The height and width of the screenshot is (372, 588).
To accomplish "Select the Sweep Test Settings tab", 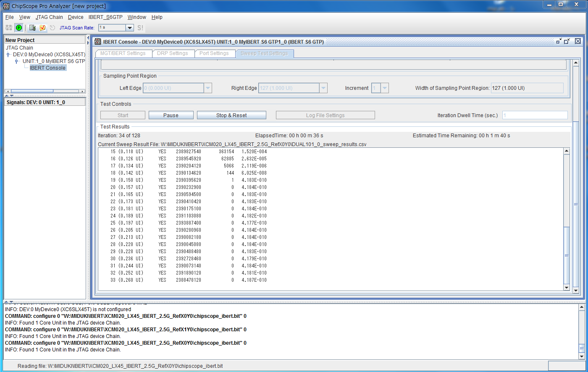I will pos(265,53).
